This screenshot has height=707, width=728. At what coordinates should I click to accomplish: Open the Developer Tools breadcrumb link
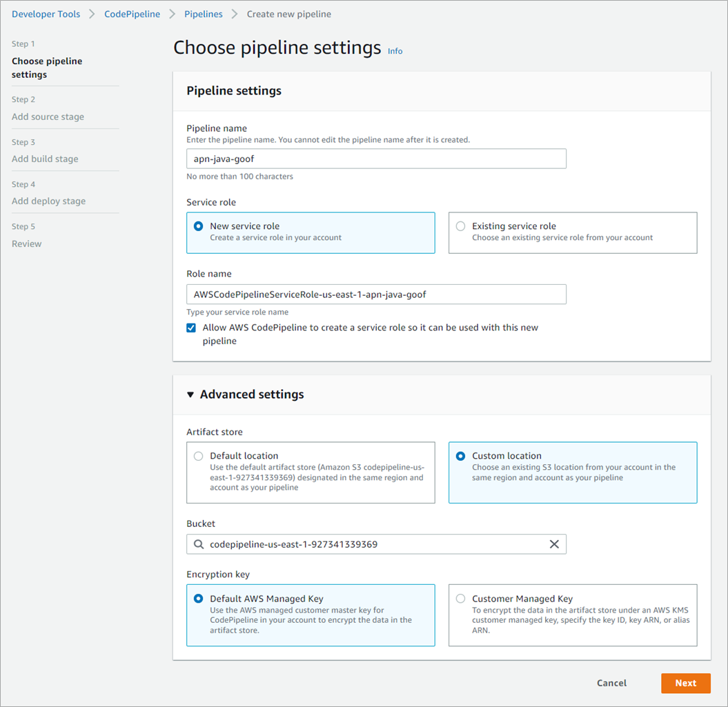tap(46, 14)
